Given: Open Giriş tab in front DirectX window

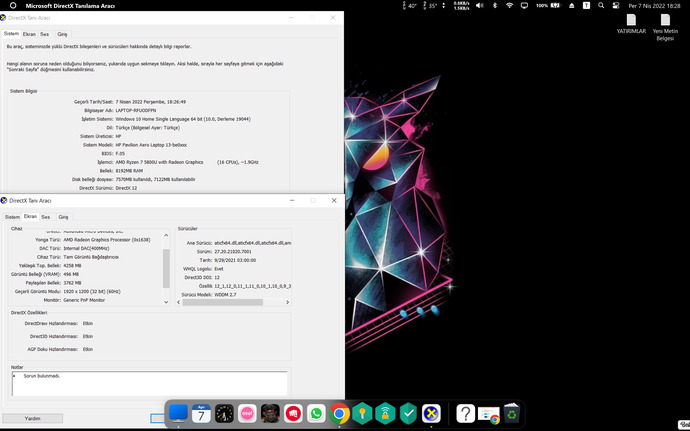Looking at the screenshot, I should pos(63,217).
